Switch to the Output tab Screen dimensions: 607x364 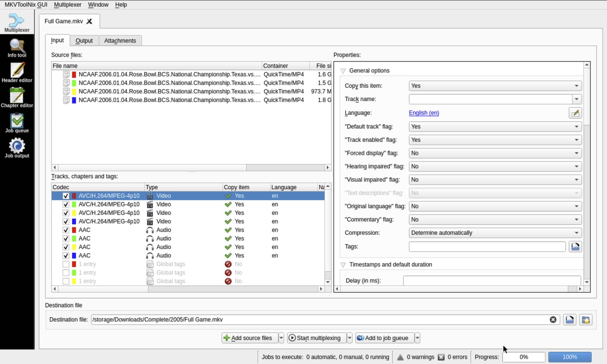coord(84,41)
